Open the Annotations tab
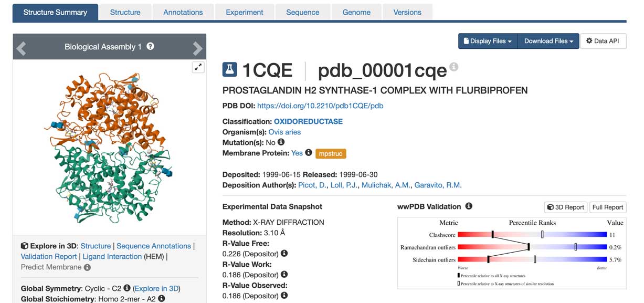644x303 pixels. coord(183,12)
